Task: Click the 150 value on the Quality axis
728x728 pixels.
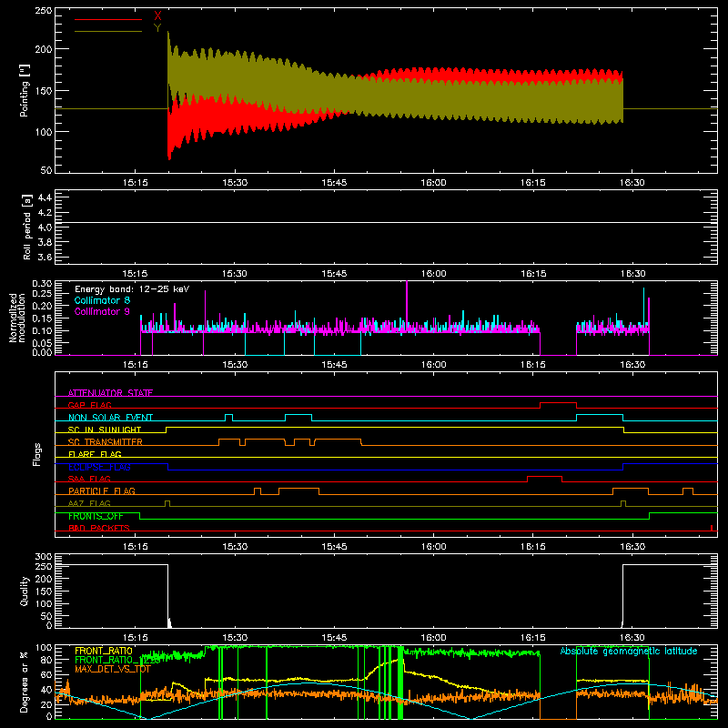Action: [x=44, y=591]
